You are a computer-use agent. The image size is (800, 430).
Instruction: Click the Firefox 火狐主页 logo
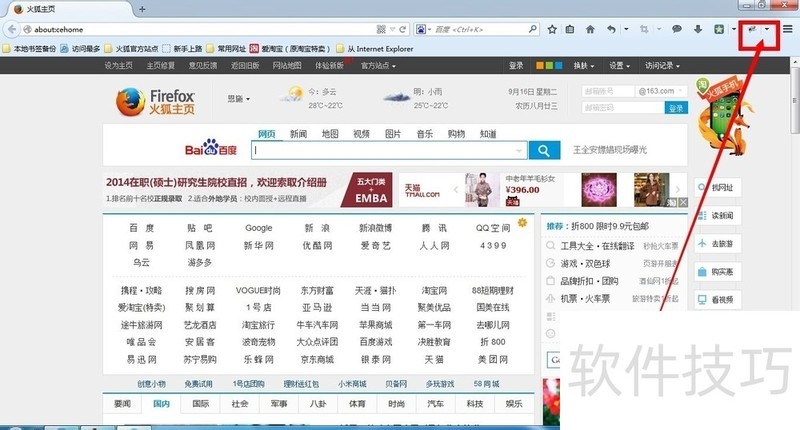(155, 101)
